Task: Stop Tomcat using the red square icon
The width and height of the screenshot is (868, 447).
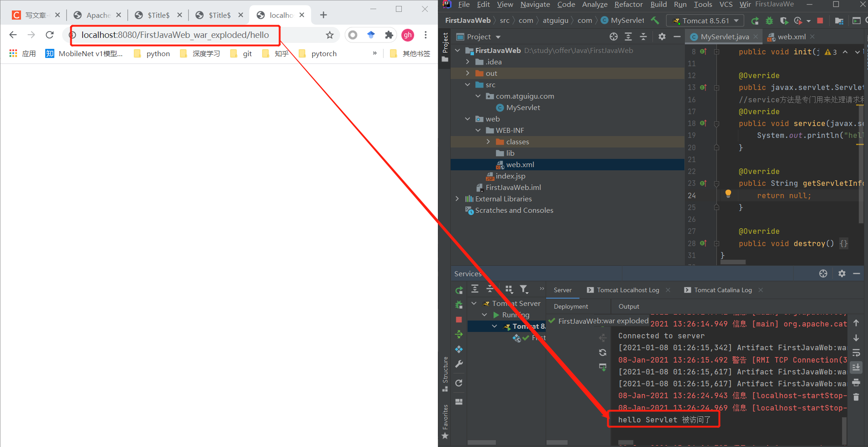Action: (821, 21)
